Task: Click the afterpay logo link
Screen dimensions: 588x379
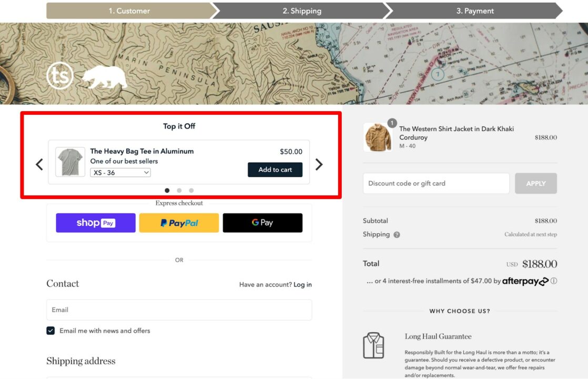Action: [525, 281]
